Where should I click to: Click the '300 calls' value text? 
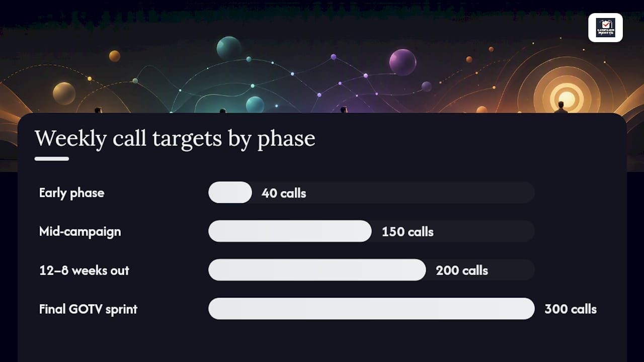(571, 309)
